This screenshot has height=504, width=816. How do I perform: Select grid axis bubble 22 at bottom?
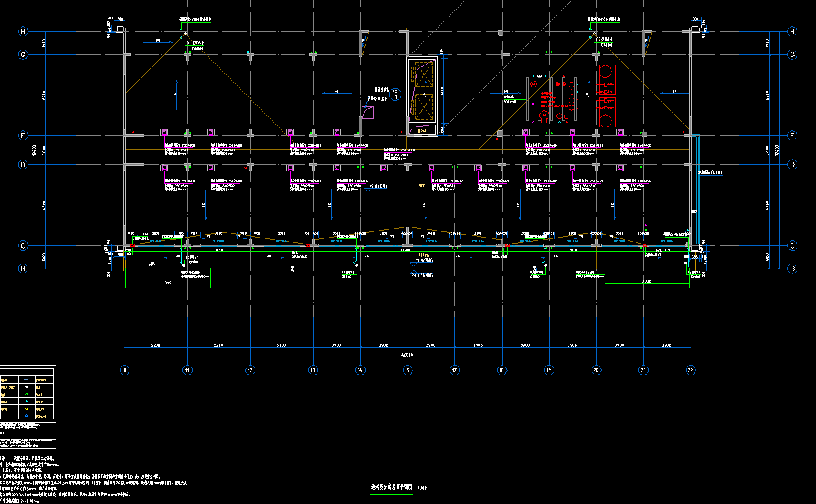[x=690, y=370]
